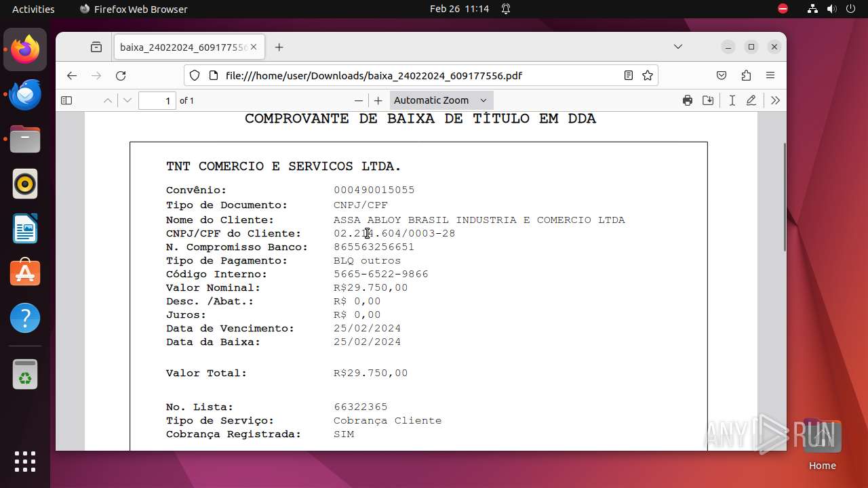Click the address bar file URL
This screenshot has height=488, width=868.
click(x=374, y=75)
